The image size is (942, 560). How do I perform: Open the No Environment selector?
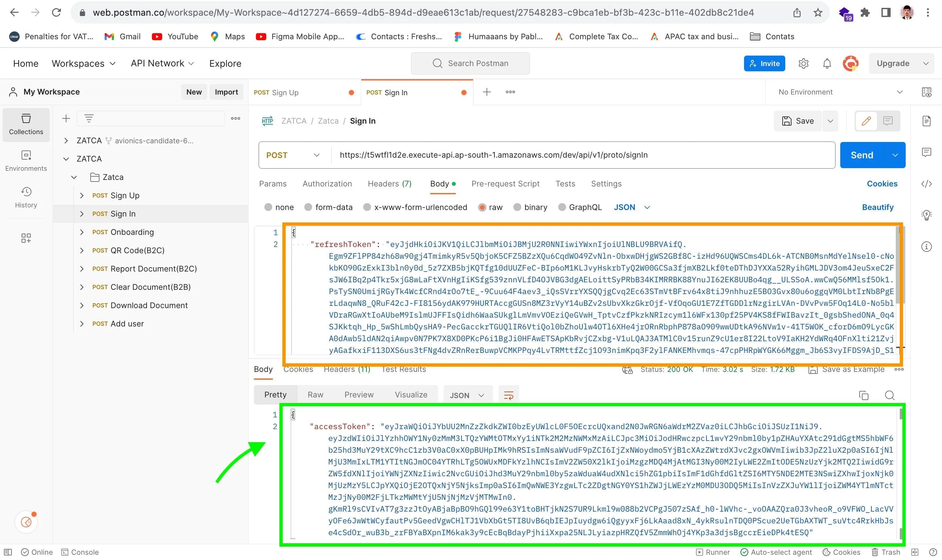point(840,92)
